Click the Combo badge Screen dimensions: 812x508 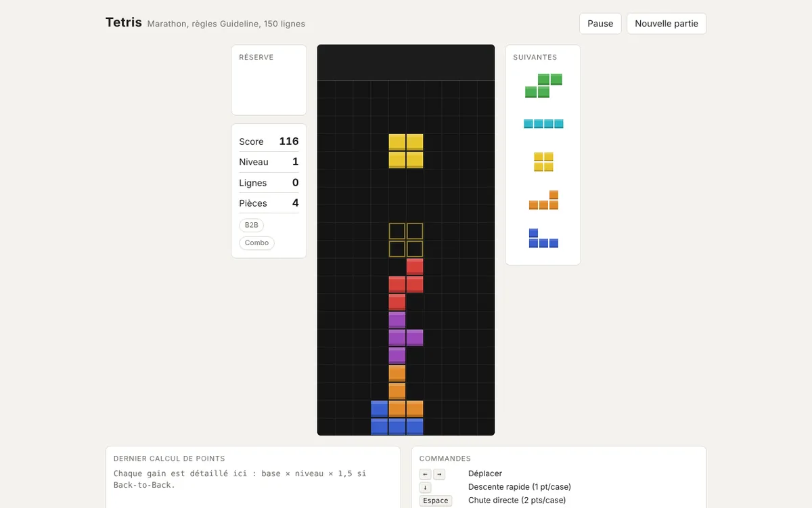coord(256,242)
